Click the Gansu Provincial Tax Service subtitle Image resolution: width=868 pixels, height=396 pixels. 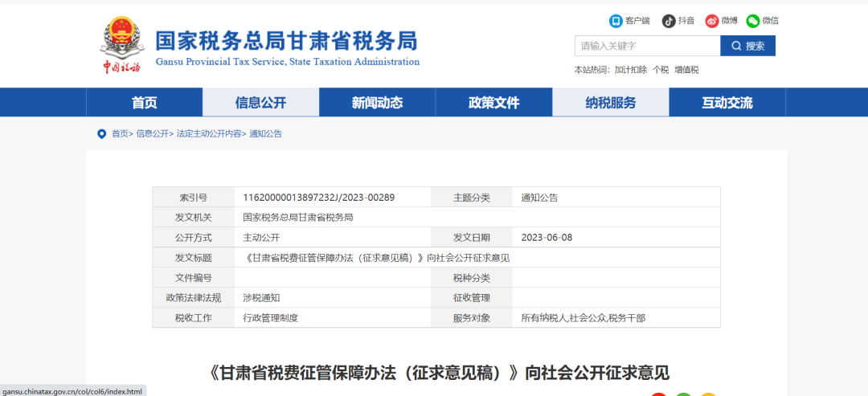click(288, 61)
